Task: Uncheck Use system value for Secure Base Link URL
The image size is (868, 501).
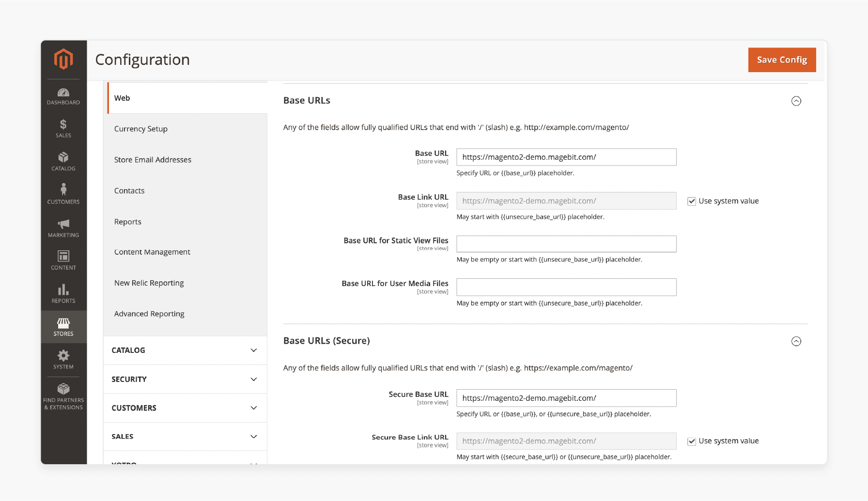Action: tap(692, 441)
